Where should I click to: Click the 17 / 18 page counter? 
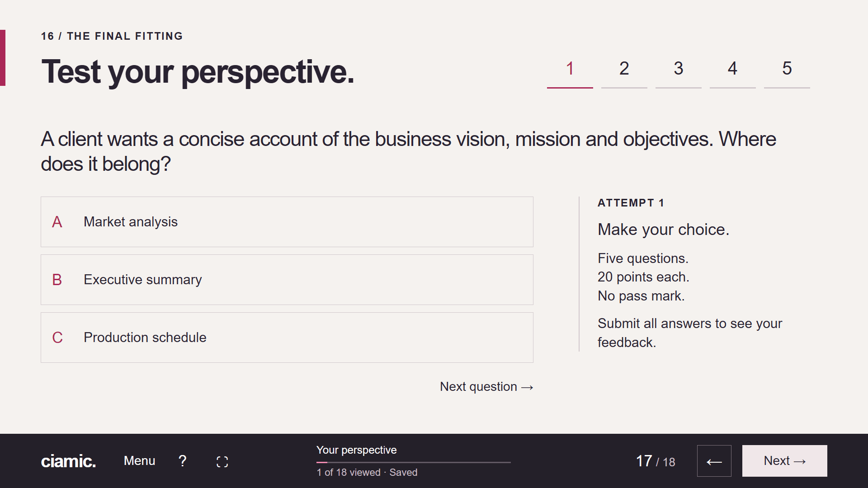(x=655, y=461)
